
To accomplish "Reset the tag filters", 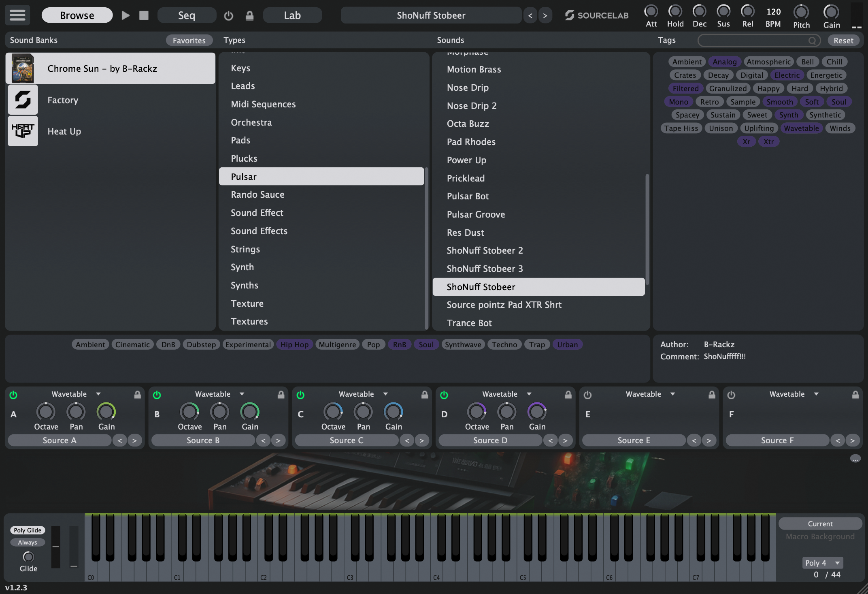I will tap(843, 40).
